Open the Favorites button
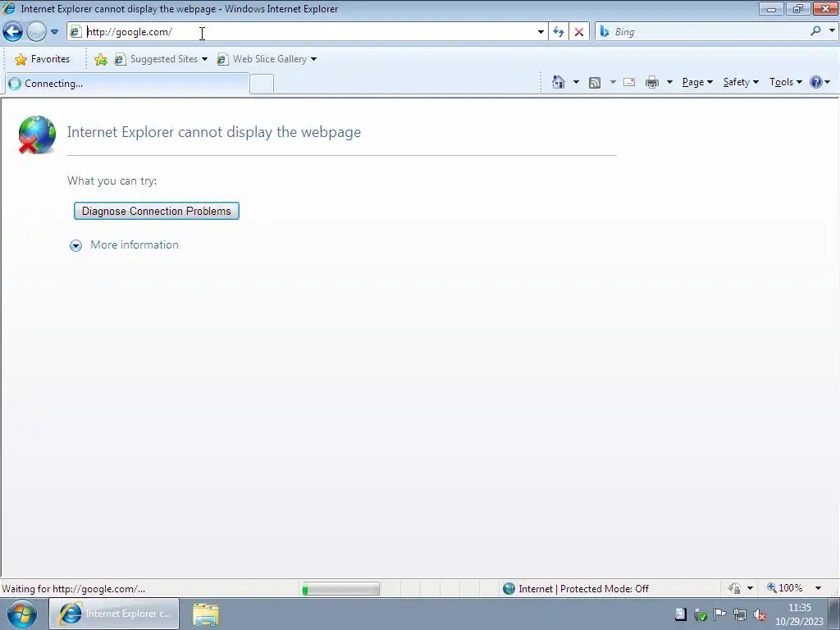This screenshot has width=840, height=630. pyautogui.click(x=43, y=59)
